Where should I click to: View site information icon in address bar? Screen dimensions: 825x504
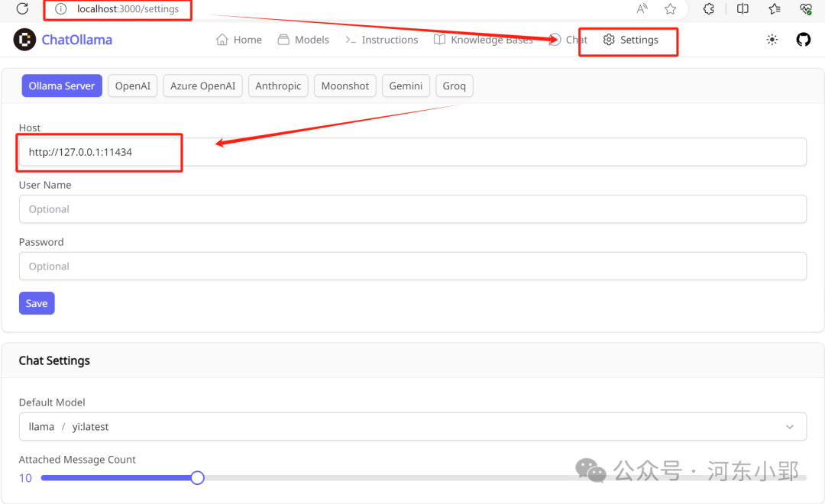(61, 9)
